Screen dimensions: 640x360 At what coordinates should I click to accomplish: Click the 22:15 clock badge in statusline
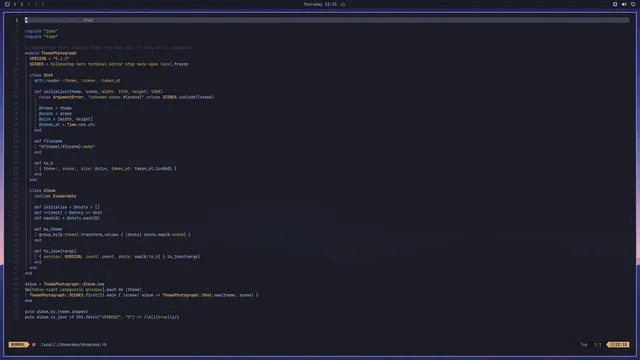pos(619,344)
